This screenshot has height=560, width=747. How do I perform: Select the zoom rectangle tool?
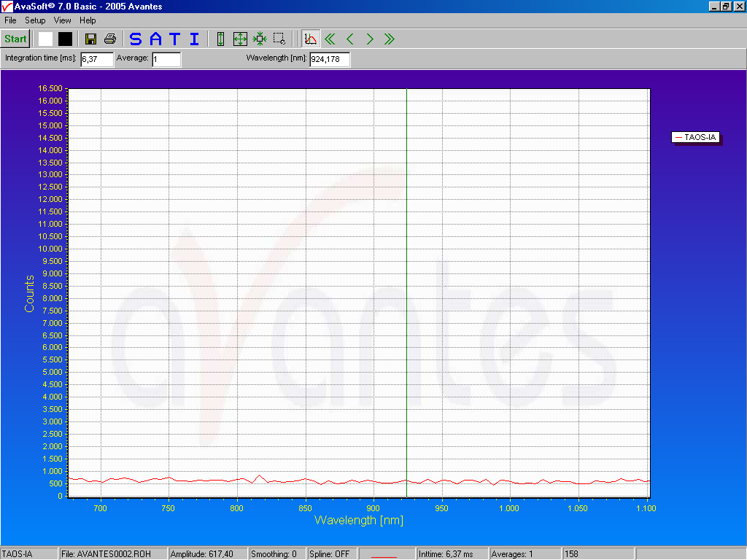point(279,39)
